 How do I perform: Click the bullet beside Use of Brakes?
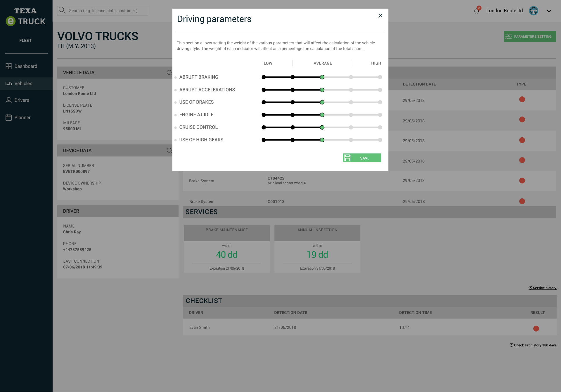[176, 103]
